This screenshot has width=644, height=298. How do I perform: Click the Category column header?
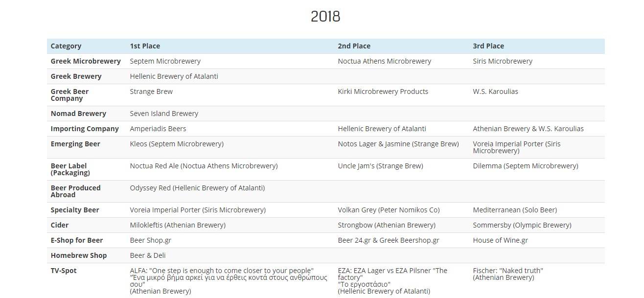click(66, 46)
